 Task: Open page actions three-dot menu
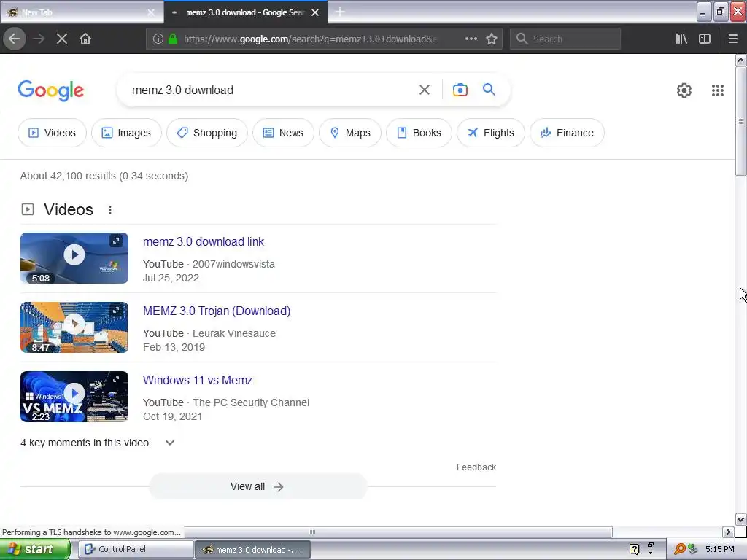click(471, 39)
